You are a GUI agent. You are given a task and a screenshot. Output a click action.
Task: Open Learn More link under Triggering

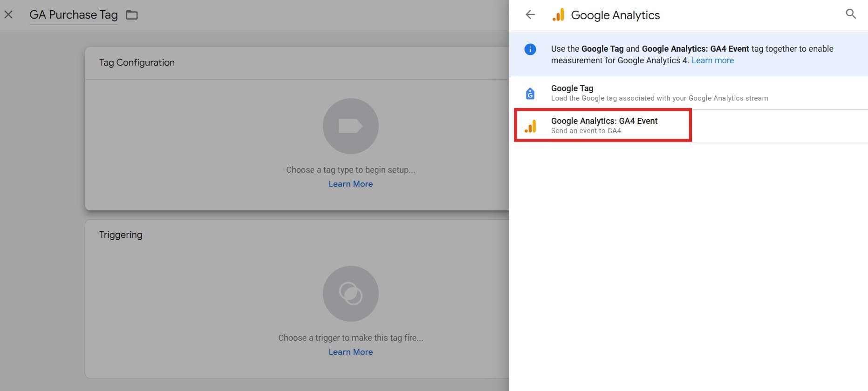pos(350,352)
